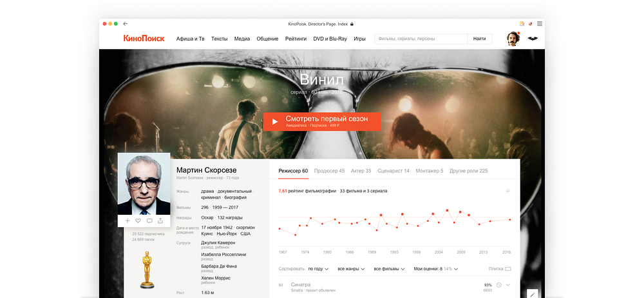The width and height of the screenshot is (644, 298).
Task: Open the 'Мои оценки: 8' dropdown
Action: pos(436,269)
